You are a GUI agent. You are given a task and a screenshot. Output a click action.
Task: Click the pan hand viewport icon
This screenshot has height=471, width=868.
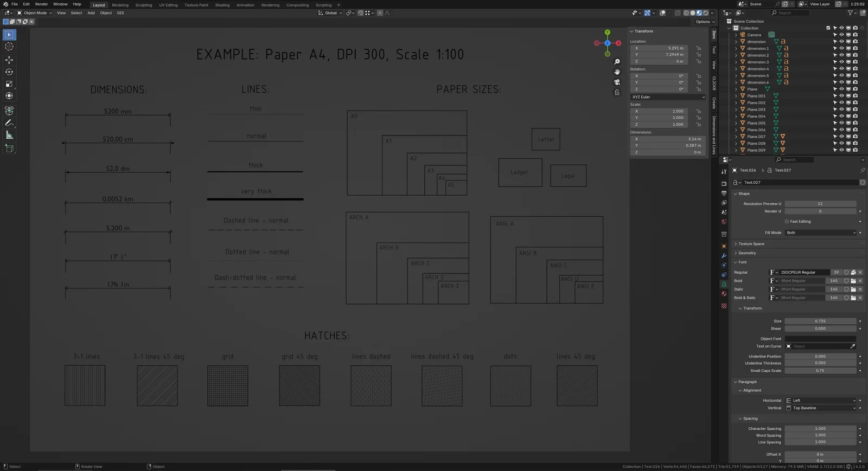(617, 72)
